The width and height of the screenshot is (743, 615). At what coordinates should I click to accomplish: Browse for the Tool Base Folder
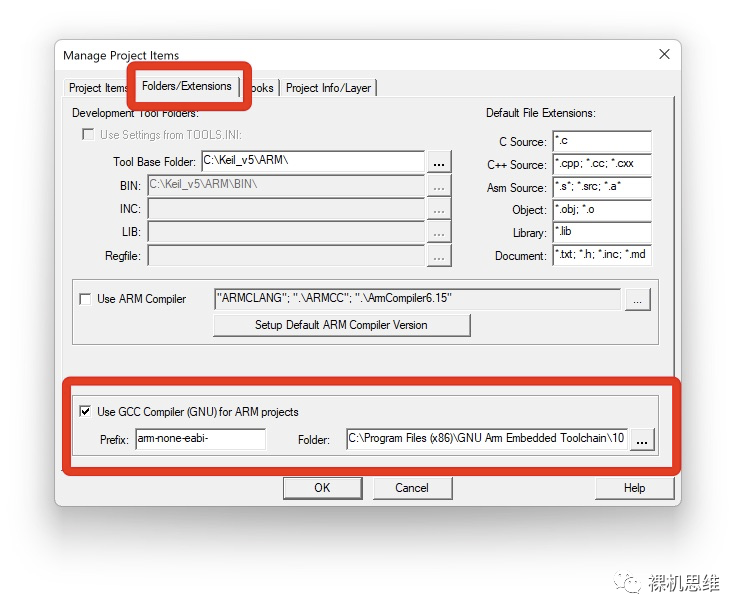point(439,162)
